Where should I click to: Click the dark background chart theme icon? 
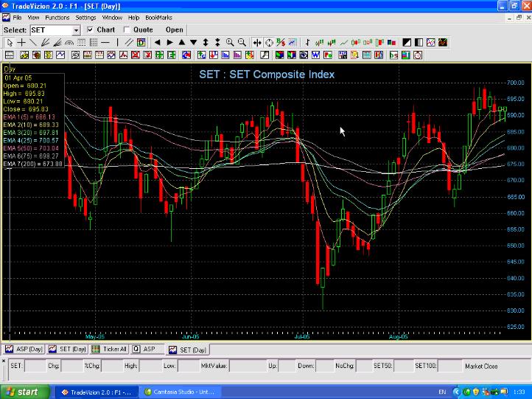click(442, 43)
